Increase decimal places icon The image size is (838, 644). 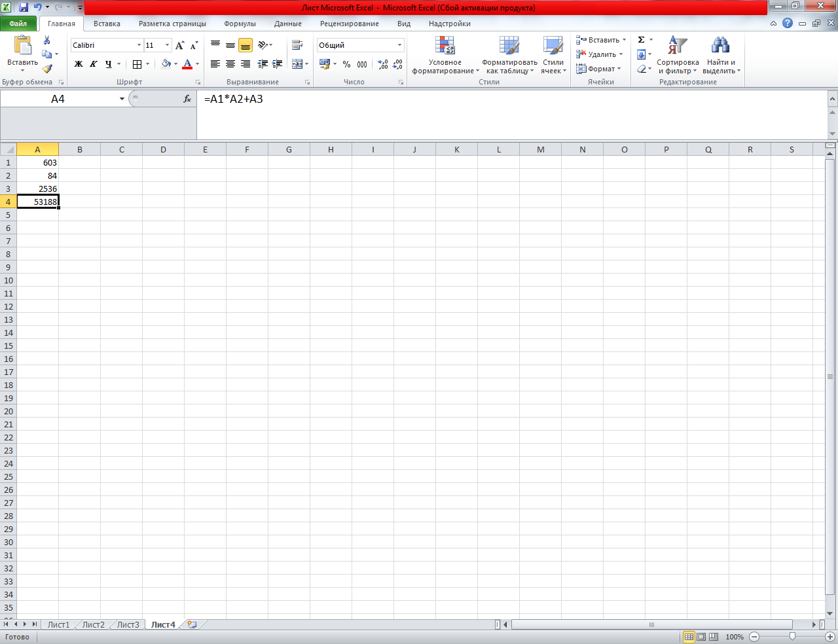click(383, 64)
